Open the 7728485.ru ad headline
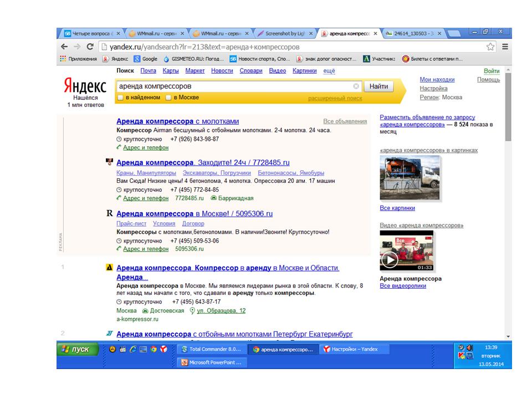The image size is (532, 399). (203, 162)
